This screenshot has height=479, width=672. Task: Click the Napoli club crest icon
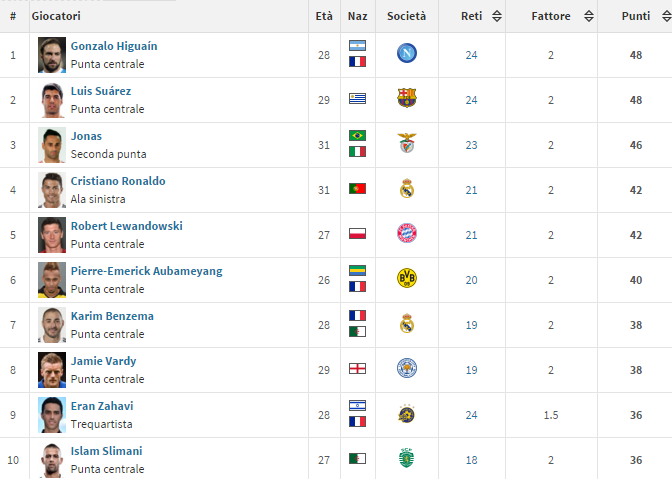click(x=407, y=54)
